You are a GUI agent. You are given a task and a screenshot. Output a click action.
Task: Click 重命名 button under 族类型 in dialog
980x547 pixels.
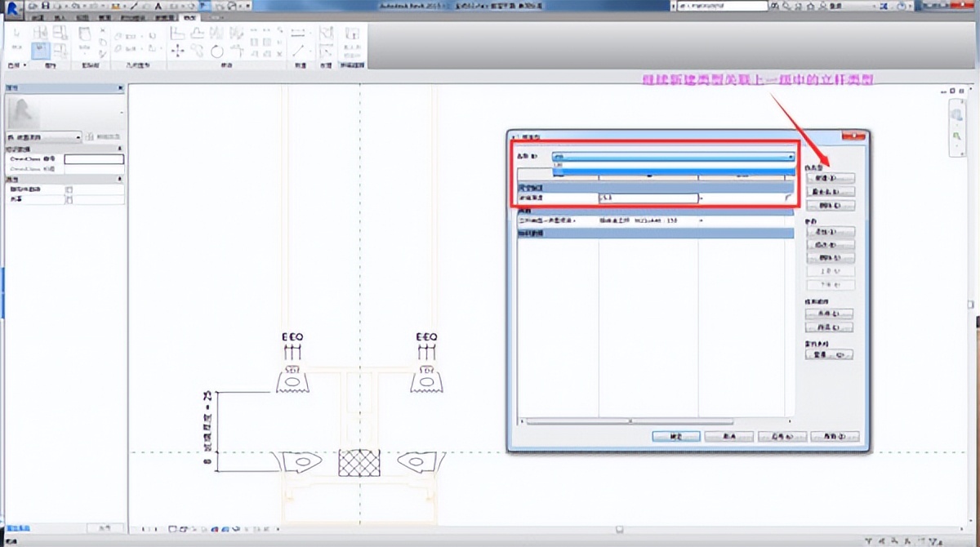(x=830, y=191)
